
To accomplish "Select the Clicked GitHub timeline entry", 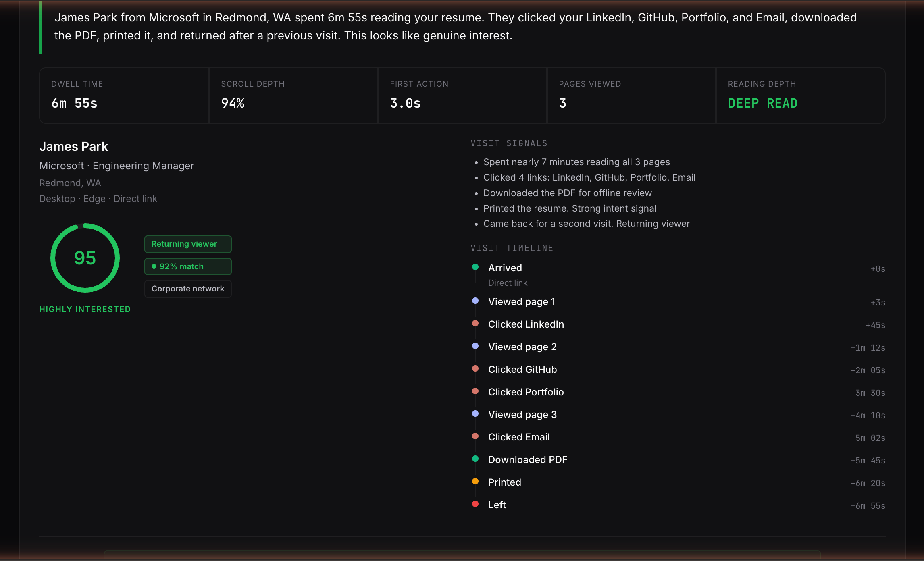I will pyautogui.click(x=522, y=369).
